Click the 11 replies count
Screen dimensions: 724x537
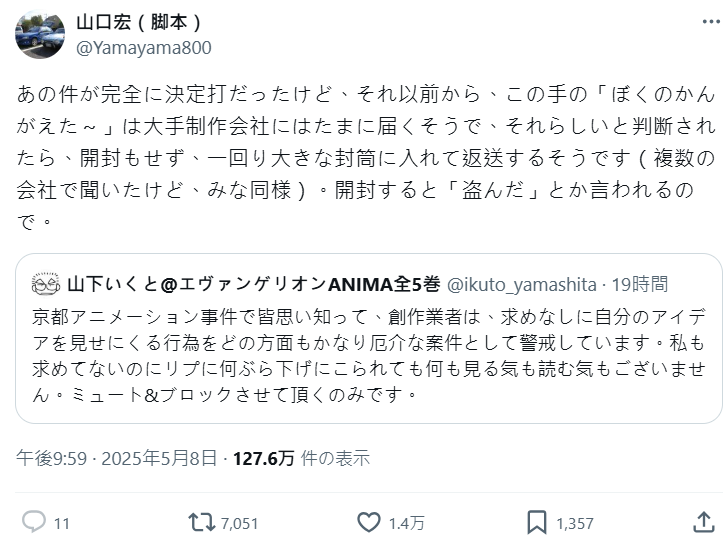(x=61, y=523)
